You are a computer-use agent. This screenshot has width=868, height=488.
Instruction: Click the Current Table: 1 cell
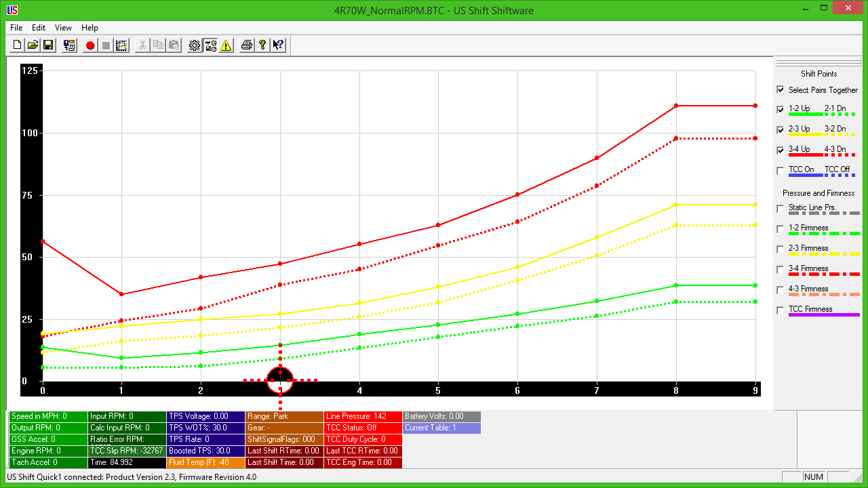click(x=441, y=428)
